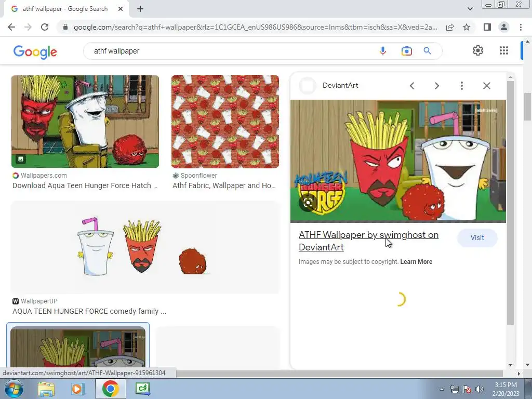Open the Google apps grid

tap(504, 50)
